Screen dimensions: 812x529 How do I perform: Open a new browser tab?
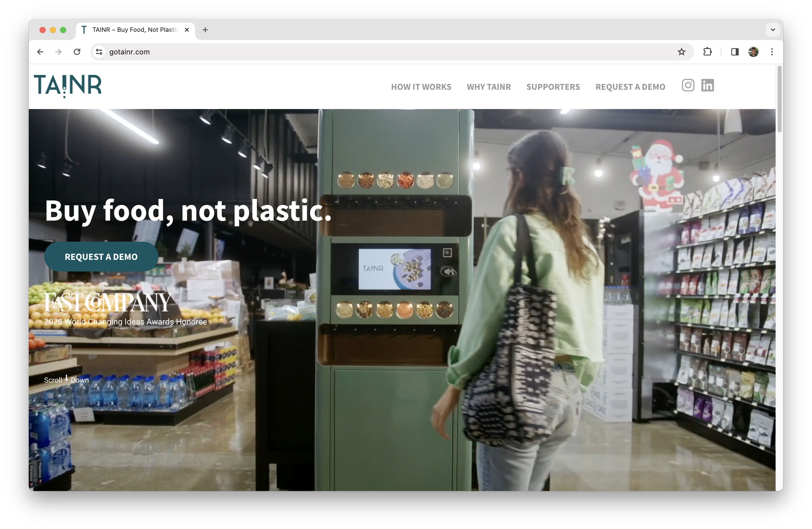[x=205, y=30]
